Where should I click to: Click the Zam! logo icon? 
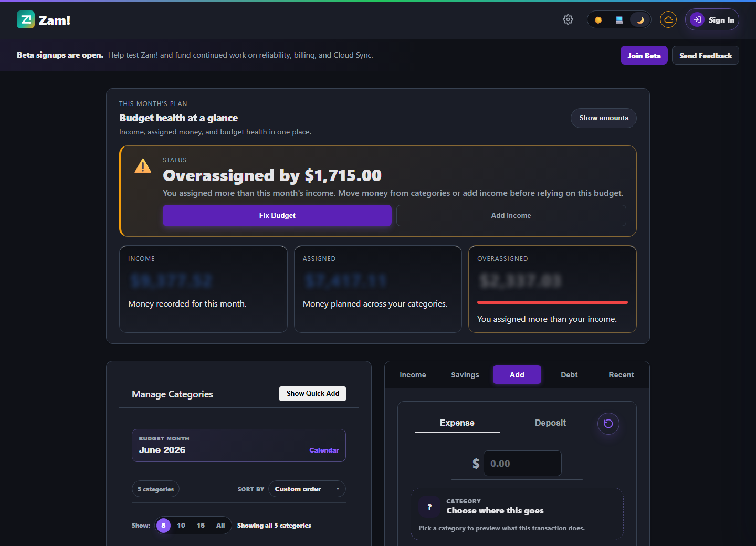pos(26,20)
